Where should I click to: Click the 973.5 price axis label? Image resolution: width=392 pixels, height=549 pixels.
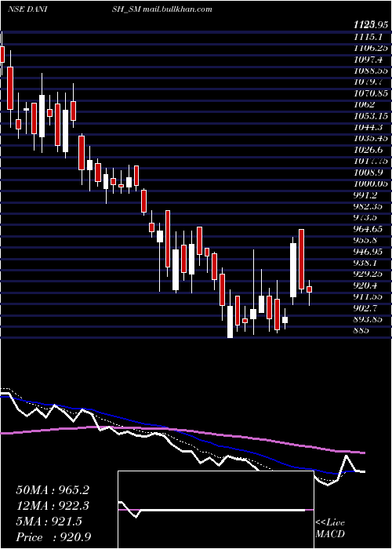point(365,218)
